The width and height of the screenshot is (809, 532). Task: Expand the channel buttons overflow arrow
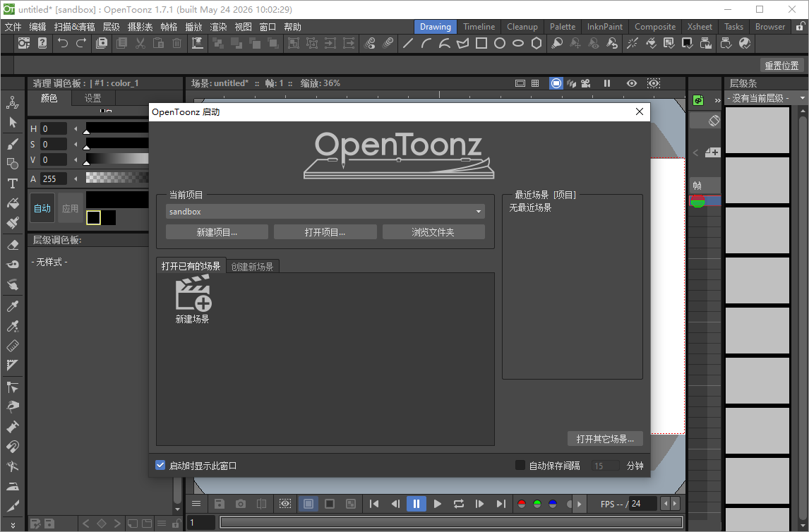pyautogui.click(x=580, y=504)
